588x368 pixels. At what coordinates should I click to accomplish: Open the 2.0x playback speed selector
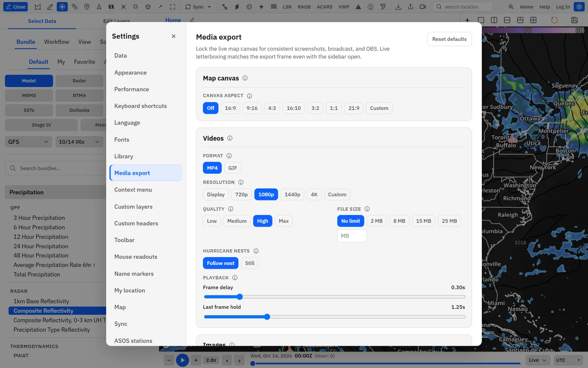coord(211,360)
